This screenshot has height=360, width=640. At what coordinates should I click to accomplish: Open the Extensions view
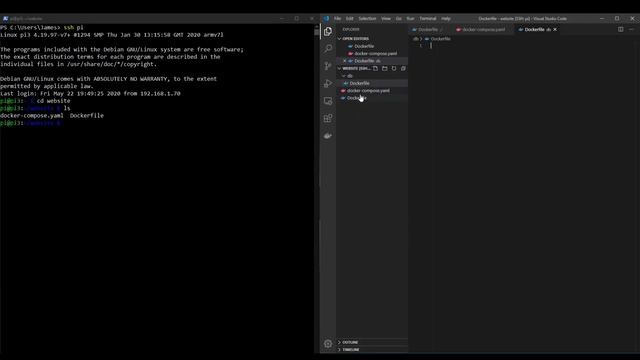point(328,118)
